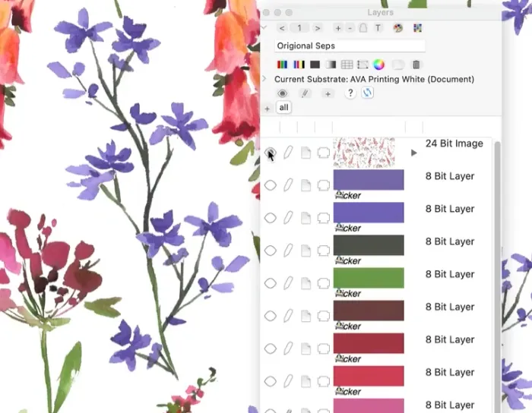
Task: Click the grayscale gradient icon
Action: pyautogui.click(x=331, y=65)
